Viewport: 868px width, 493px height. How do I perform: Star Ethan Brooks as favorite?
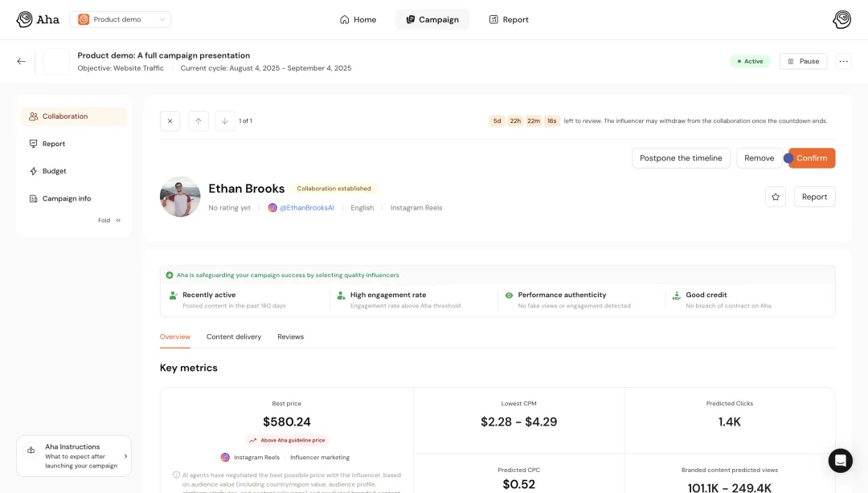pos(776,197)
